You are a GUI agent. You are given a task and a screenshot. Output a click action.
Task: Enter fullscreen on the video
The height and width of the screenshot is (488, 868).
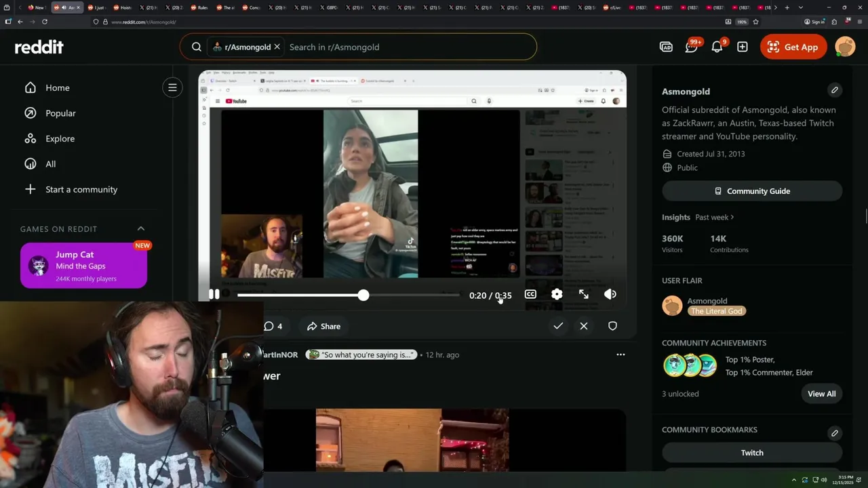[x=584, y=294]
